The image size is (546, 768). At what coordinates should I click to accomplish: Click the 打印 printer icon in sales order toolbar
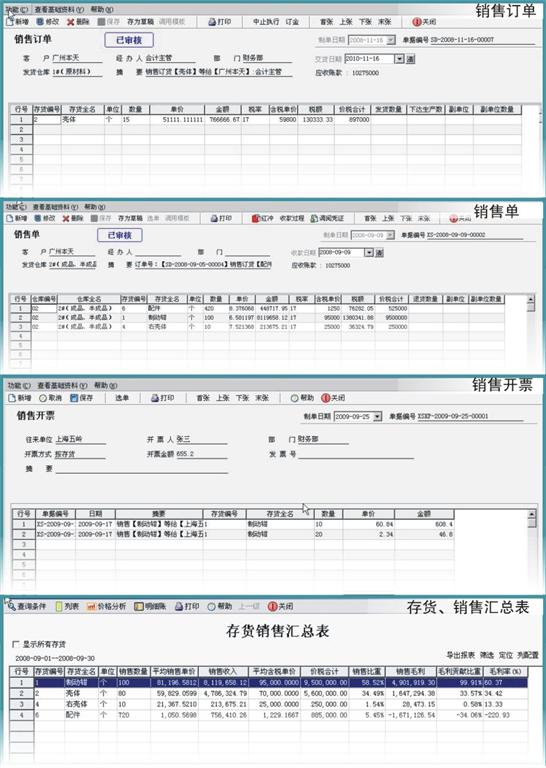click(x=212, y=22)
